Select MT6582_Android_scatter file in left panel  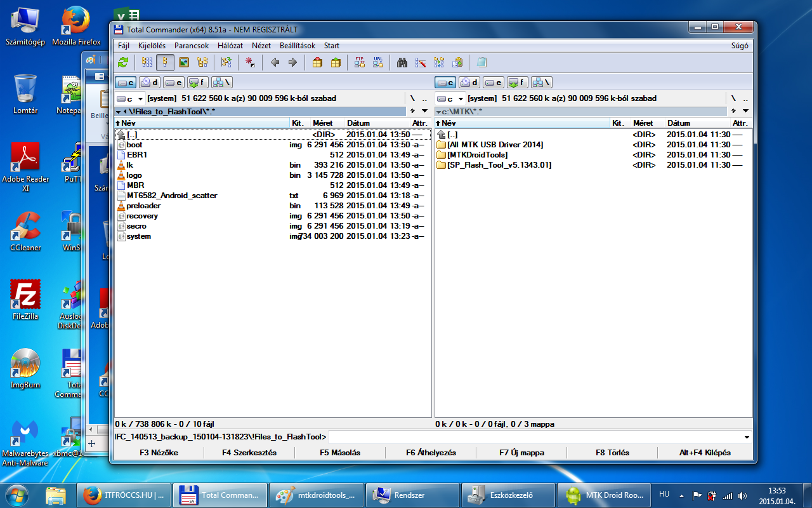pyautogui.click(x=171, y=196)
